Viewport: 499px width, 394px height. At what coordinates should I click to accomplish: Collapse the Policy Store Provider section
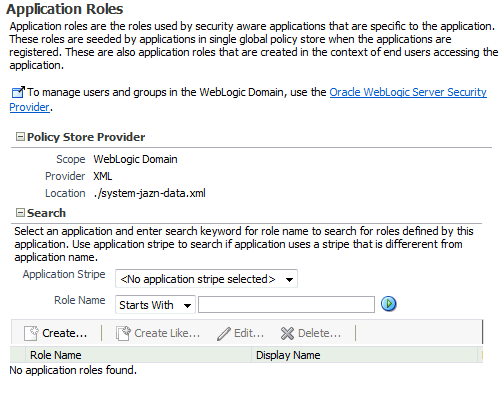click(20, 136)
